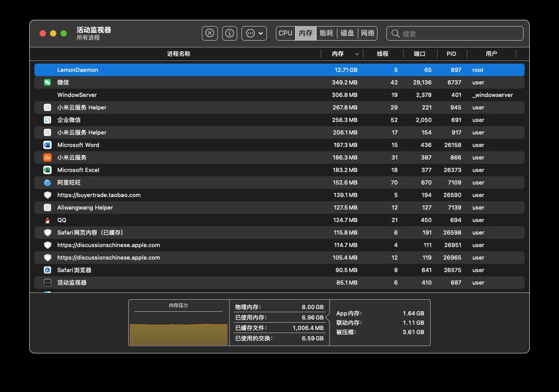
Task: Click the WeChat (微信) app icon
Action: (x=47, y=82)
